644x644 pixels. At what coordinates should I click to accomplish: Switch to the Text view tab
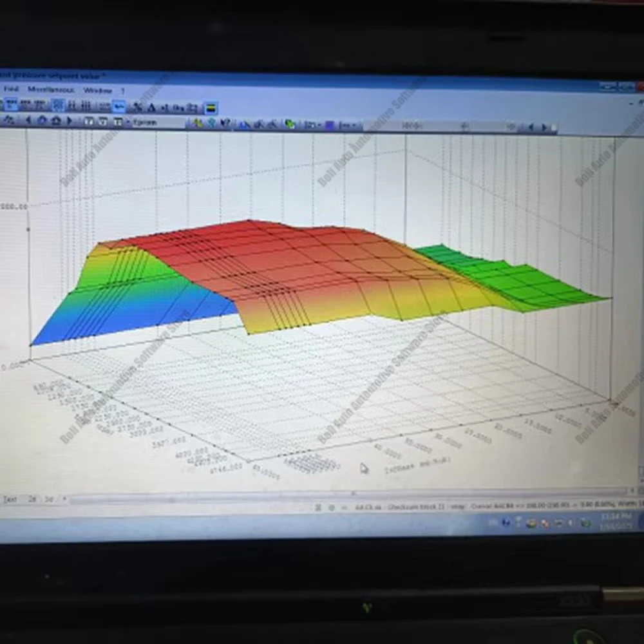10,499
